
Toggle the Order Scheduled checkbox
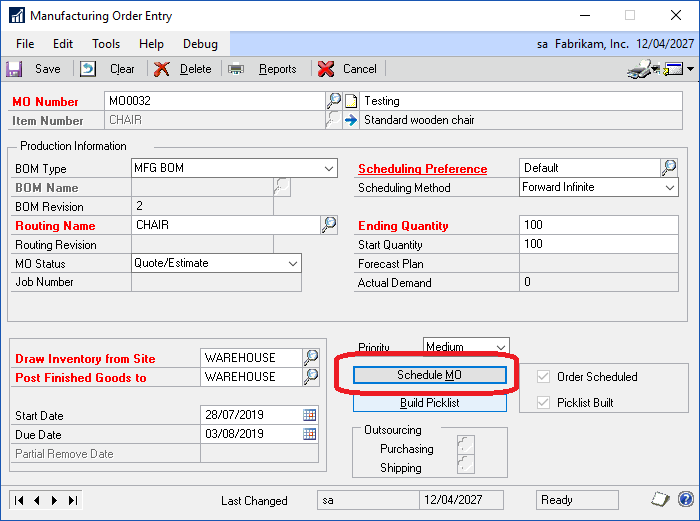click(x=543, y=377)
